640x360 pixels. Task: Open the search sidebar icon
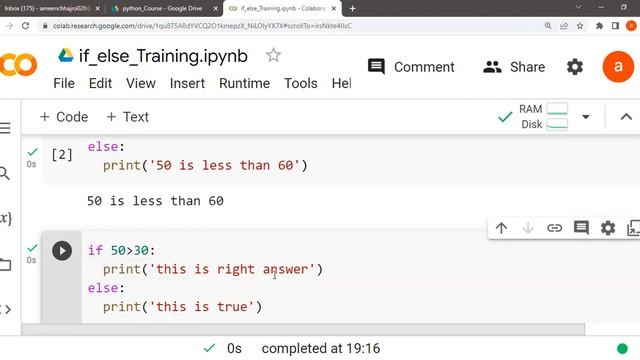pyautogui.click(x=4, y=173)
